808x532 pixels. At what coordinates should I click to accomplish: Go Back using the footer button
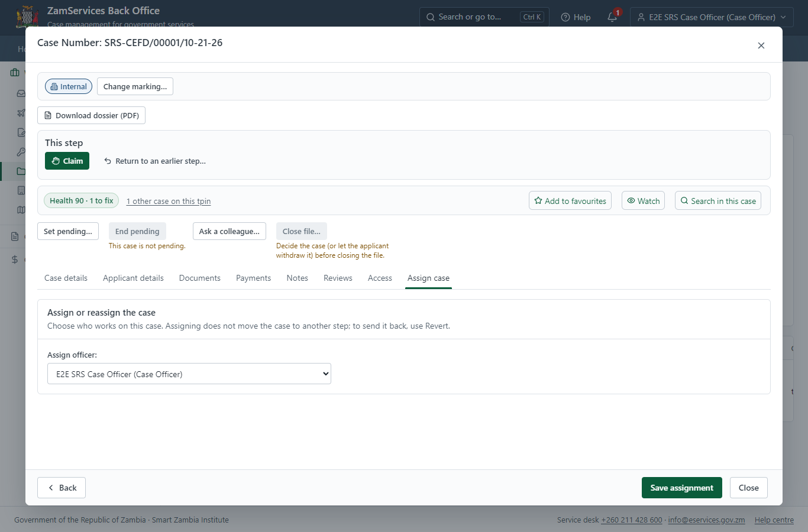point(62,488)
